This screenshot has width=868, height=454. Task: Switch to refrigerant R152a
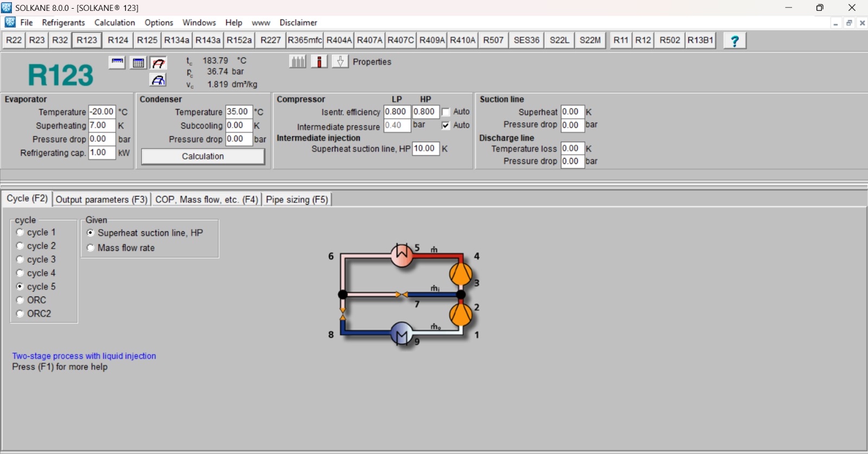pyautogui.click(x=239, y=40)
